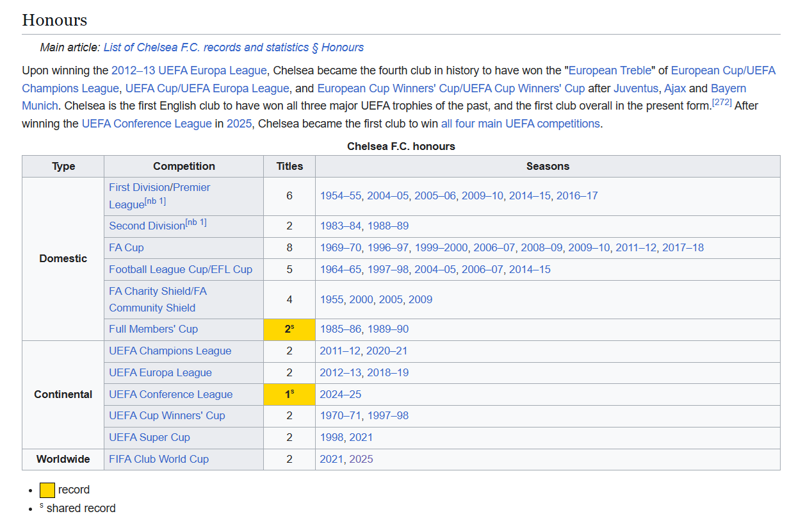Open the 2024–25 Conference League season link
The image size is (812, 523).
[341, 395]
